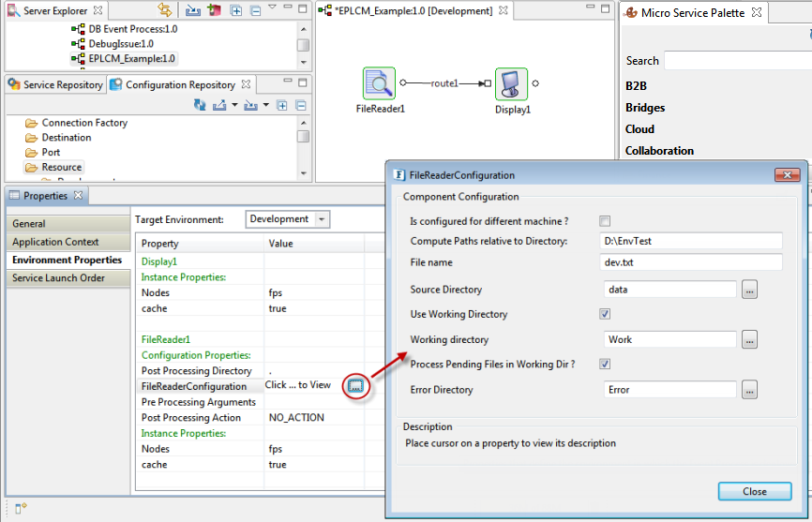
Task: Browse for Source Directory with ellipsis button
Action: coord(749,290)
